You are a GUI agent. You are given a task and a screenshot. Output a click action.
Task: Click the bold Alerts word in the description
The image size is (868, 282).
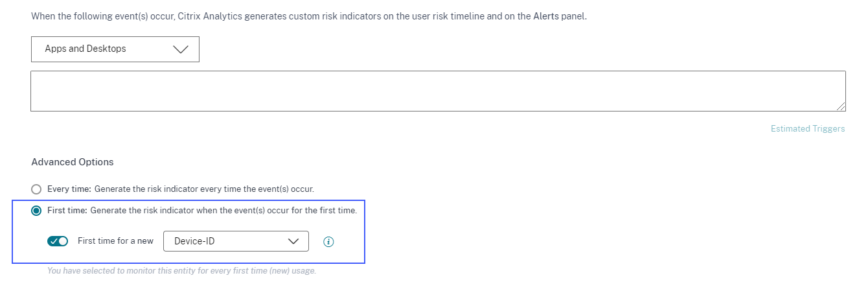tap(545, 17)
